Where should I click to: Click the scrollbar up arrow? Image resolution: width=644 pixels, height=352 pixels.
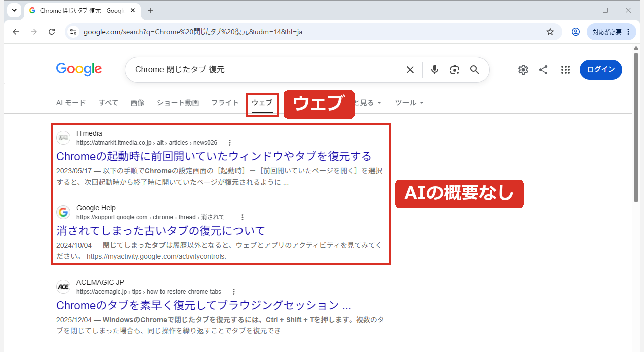pyautogui.click(x=636, y=48)
